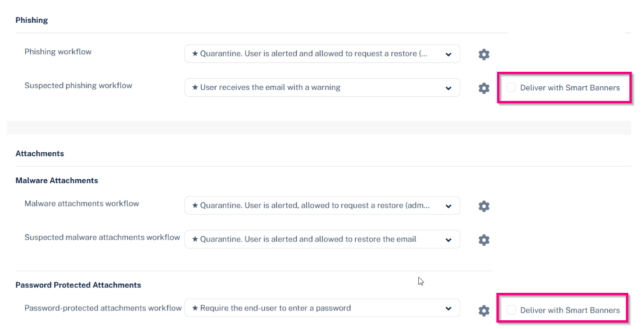Click "Suspected malware attachments workflow" row label
Image resolution: width=644 pixels, height=329 pixels.
(102, 237)
